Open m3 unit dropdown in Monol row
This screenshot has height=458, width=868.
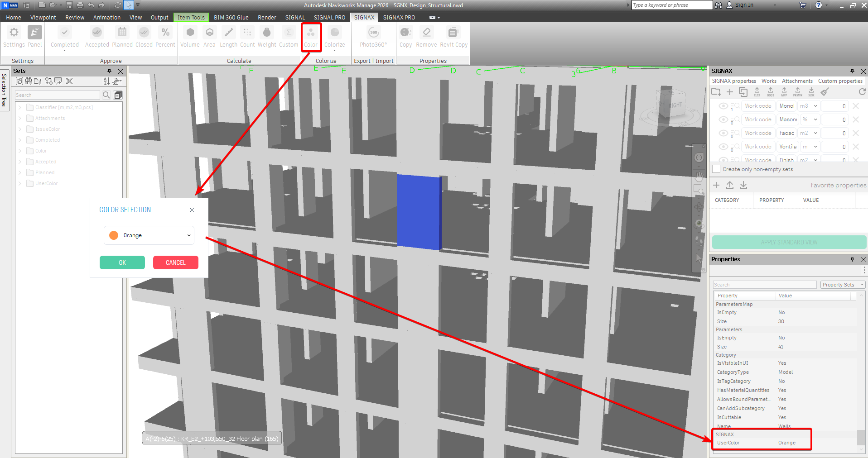pos(809,106)
